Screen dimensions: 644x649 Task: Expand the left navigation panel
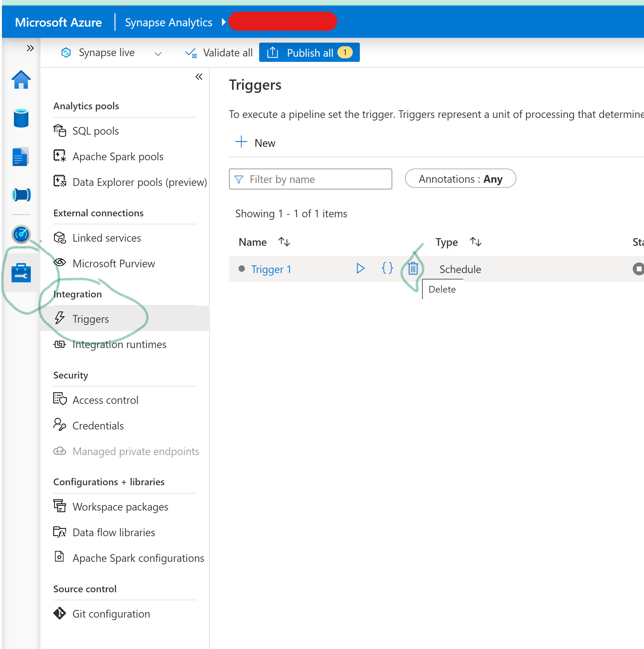coord(31,48)
